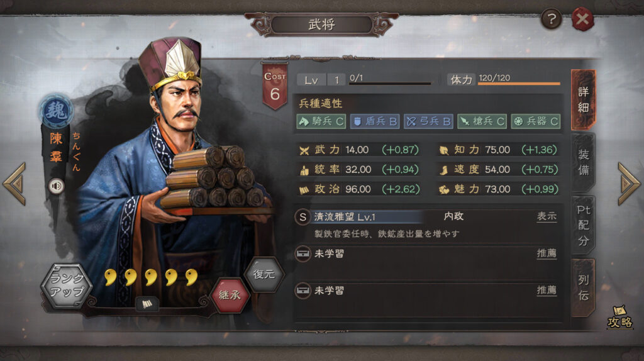The width and height of the screenshot is (644, 361).
Task: Tap the first unlearned skill slot icon
Action: click(303, 254)
